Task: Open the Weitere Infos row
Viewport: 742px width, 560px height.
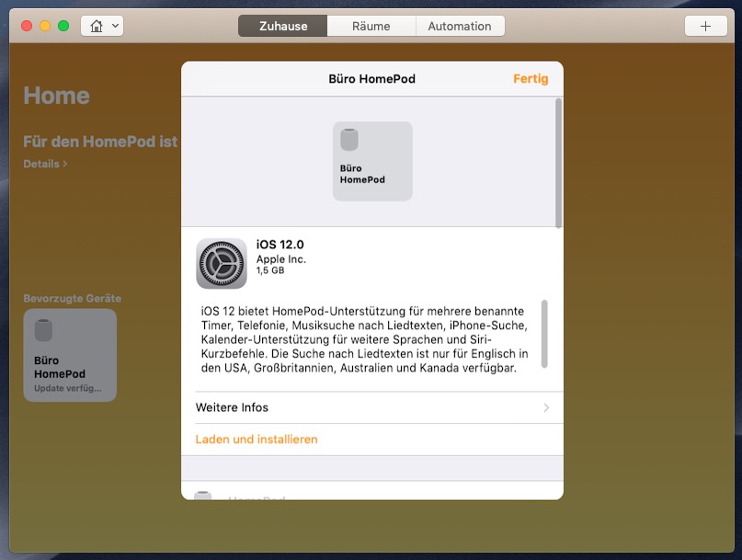Action: tap(368, 407)
